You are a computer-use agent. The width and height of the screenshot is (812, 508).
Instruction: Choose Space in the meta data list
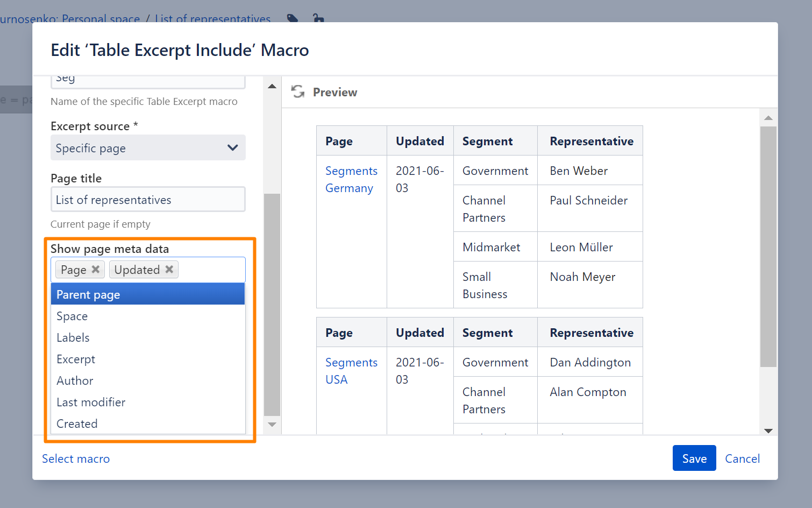click(148, 316)
